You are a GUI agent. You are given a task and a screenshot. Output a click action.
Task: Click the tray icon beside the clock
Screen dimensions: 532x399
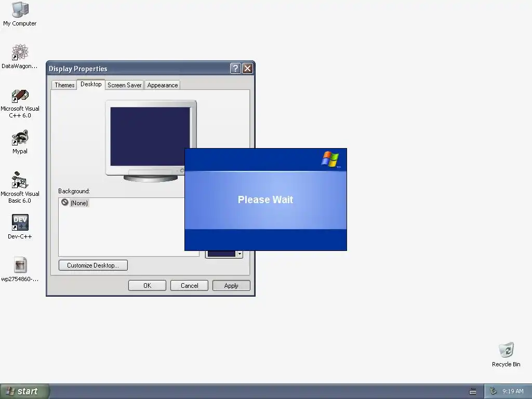(494, 391)
